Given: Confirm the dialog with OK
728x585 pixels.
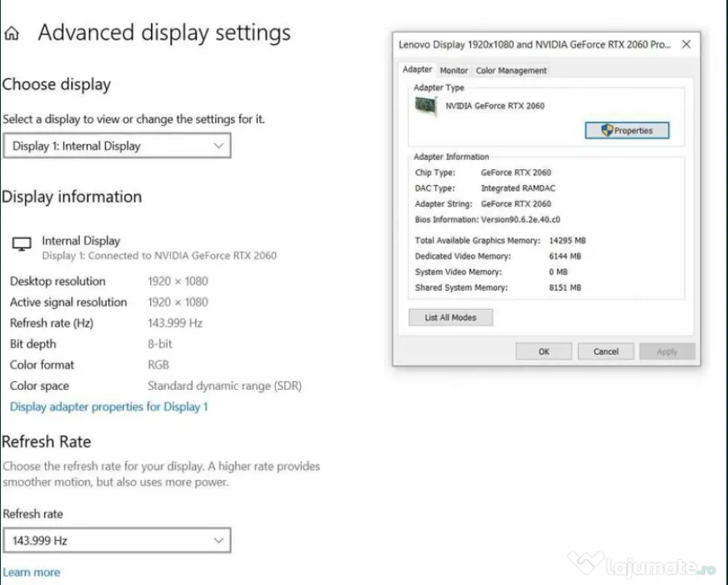Looking at the screenshot, I should [544, 352].
